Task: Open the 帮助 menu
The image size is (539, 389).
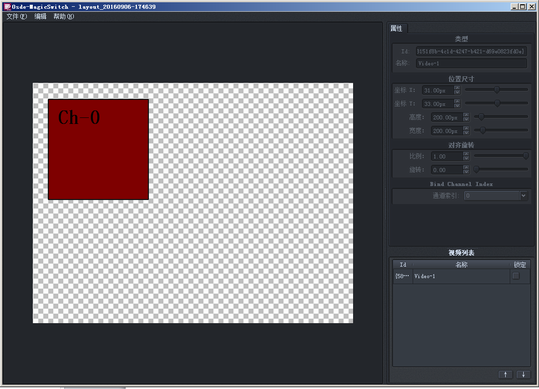Action: (x=63, y=16)
